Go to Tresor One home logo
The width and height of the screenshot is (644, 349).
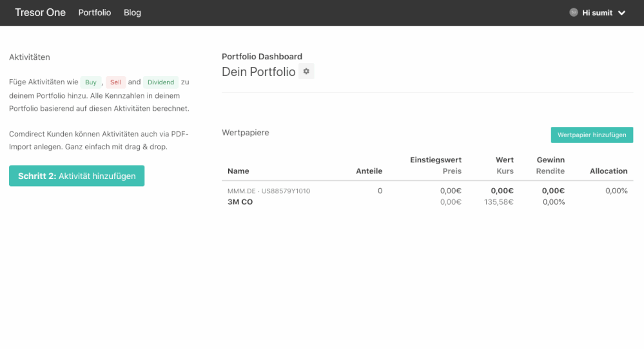click(40, 12)
